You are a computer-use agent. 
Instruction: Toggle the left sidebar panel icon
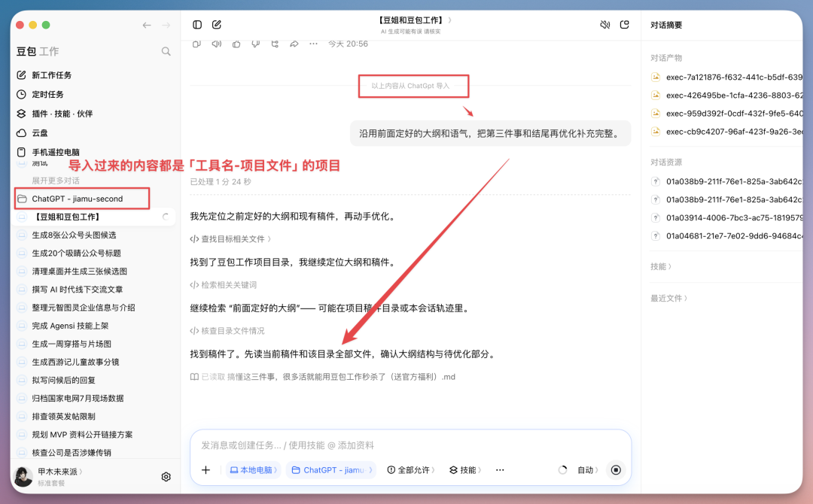(x=197, y=24)
